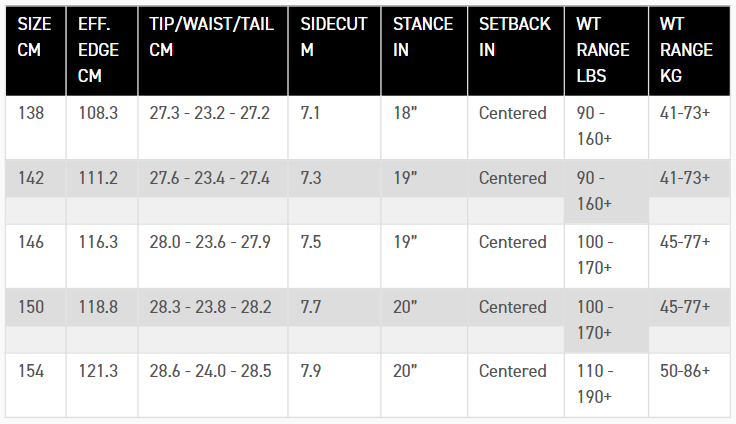
Task: Click the WT RANGE KG header
Action: 686,49
